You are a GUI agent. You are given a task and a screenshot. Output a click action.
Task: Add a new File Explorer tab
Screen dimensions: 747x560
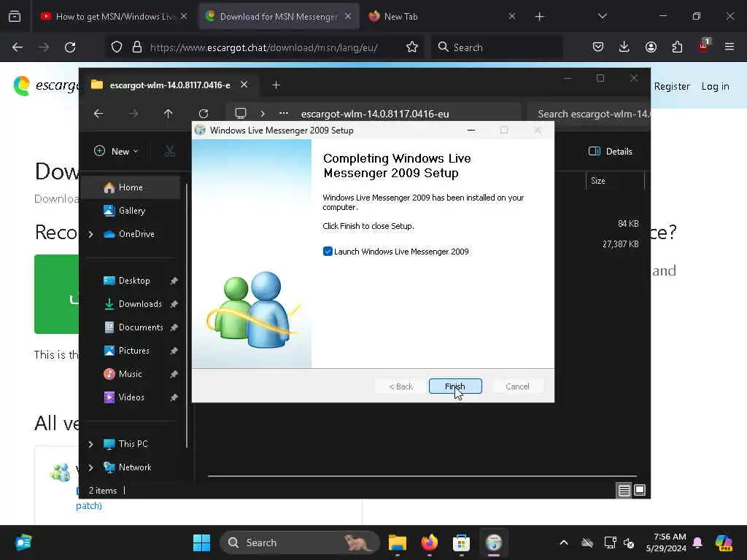pos(276,85)
